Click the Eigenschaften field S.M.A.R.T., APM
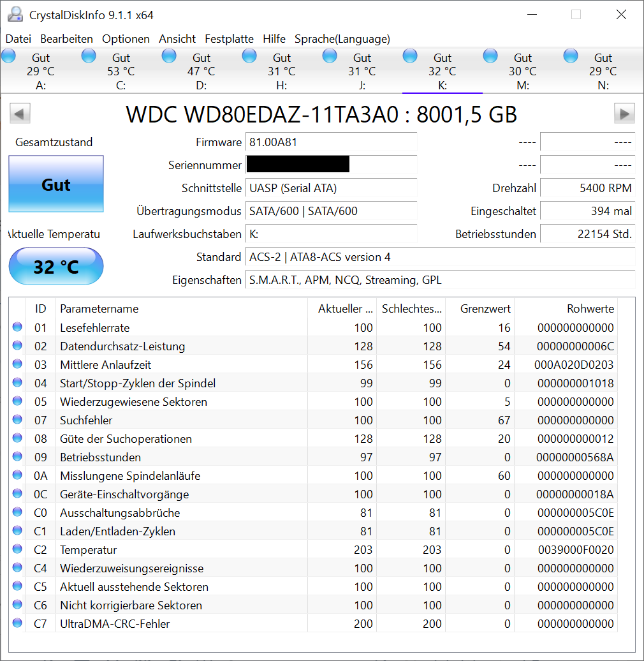This screenshot has height=661, width=644. tap(441, 280)
